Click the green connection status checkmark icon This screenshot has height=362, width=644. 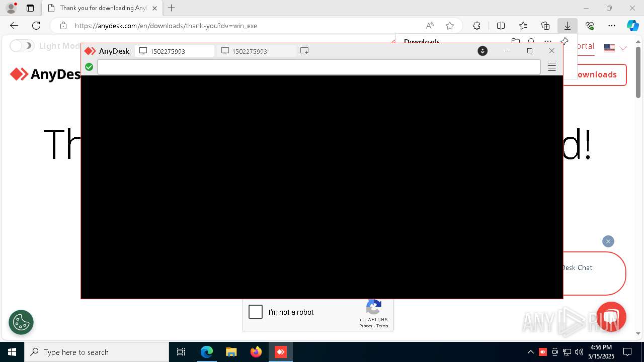[x=89, y=67]
